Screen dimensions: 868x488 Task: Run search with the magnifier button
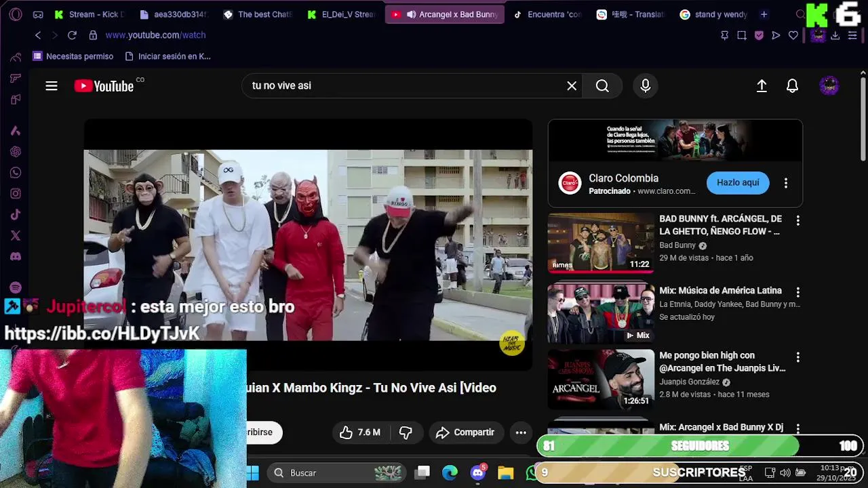602,86
